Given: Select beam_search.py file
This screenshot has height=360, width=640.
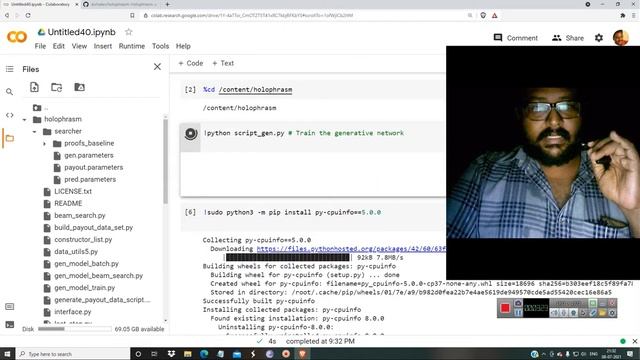Looking at the screenshot, I should point(80,216).
